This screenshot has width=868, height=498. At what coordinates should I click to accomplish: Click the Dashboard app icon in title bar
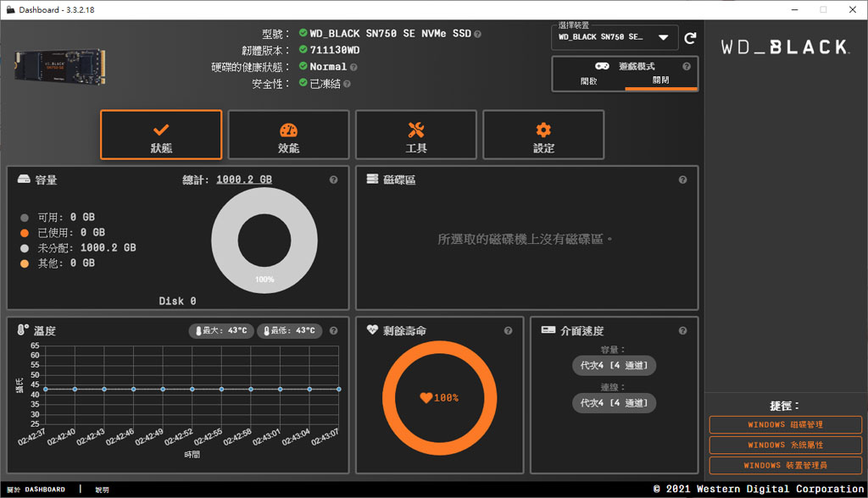coord(10,10)
